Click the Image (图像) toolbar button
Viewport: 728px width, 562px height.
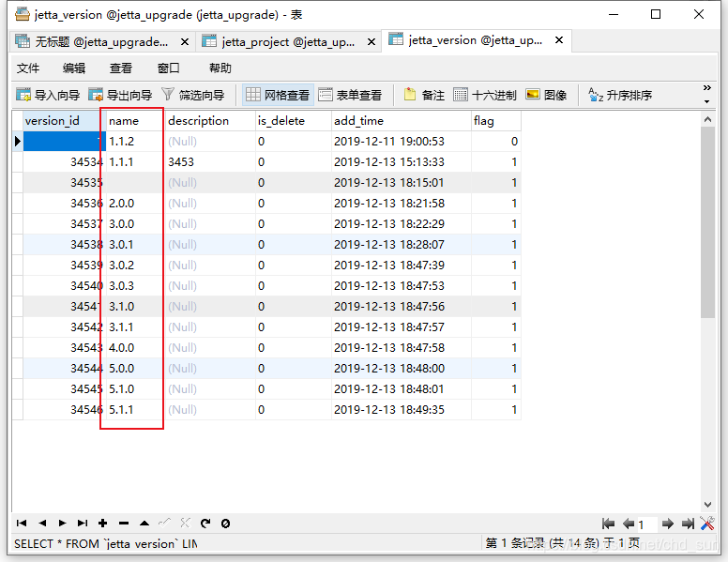[x=546, y=95]
